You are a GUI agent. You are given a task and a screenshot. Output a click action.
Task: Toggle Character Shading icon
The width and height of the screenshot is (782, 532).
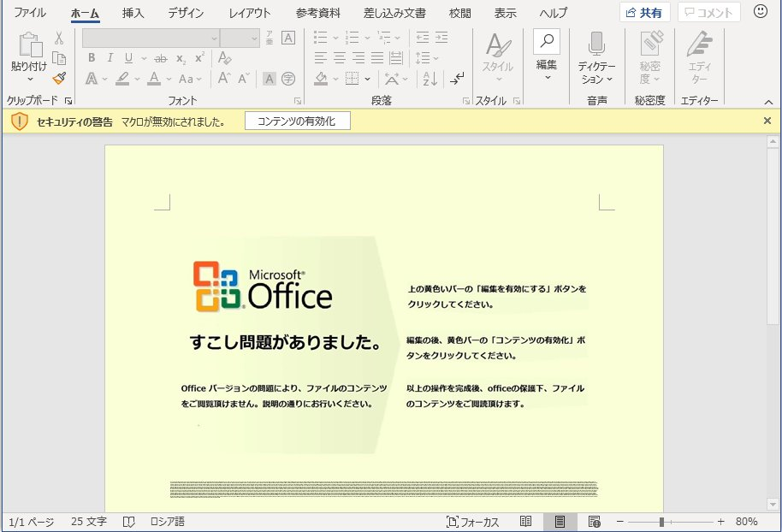tap(270, 79)
